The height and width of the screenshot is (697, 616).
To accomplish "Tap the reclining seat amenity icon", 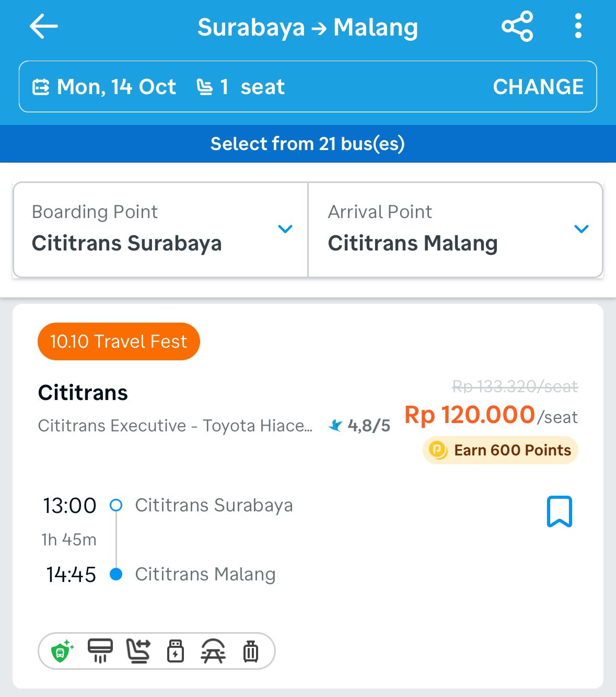I will 138,651.
